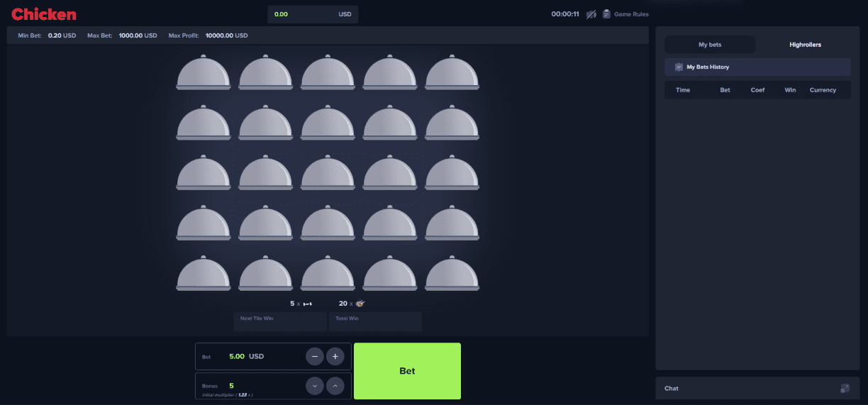Image resolution: width=868 pixels, height=405 pixels.
Task: Click the Chicken logo
Action: click(x=44, y=14)
